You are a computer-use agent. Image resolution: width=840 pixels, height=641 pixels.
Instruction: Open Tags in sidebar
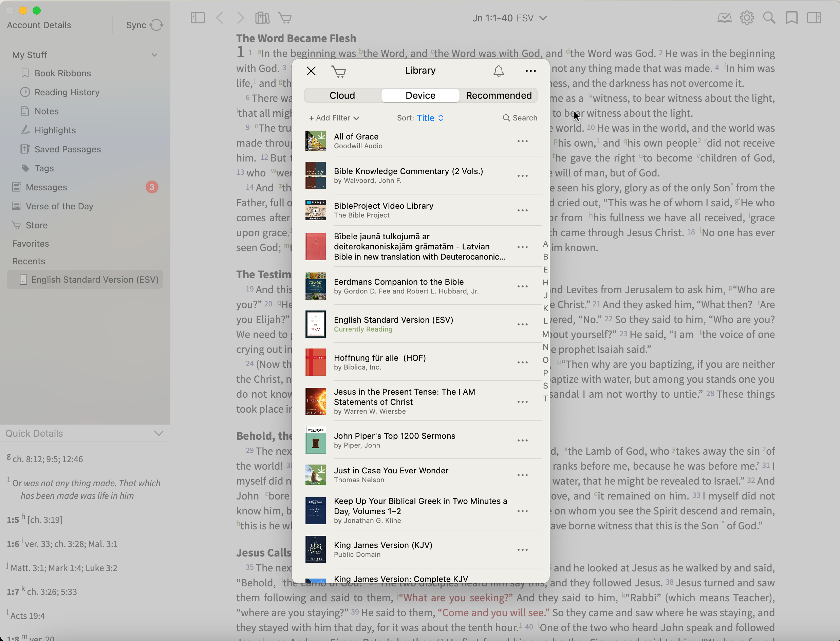44,169
